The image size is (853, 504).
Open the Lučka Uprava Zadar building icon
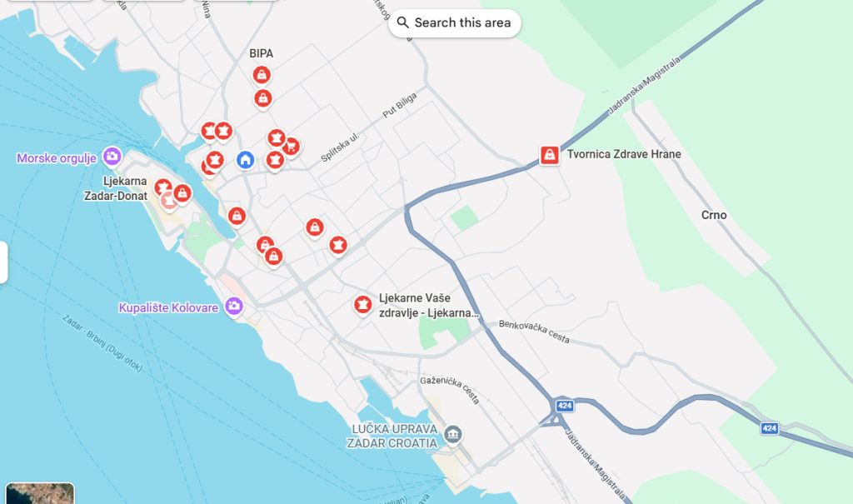(452, 434)
